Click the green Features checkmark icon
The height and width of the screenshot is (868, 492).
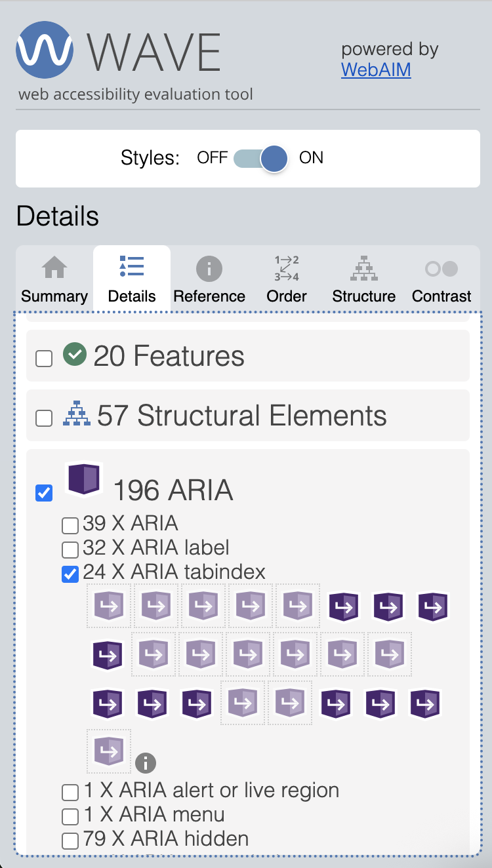(x=75, y=355)
